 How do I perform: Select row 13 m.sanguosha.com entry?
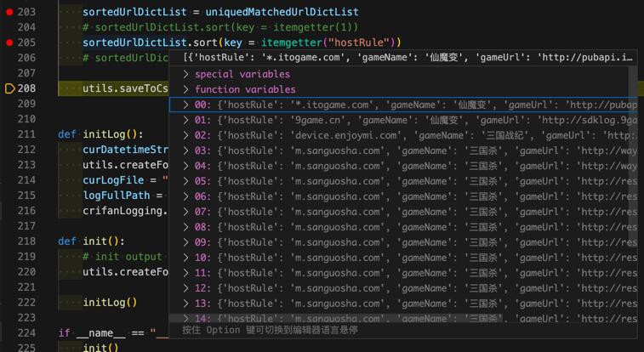(x=403, y=304)
